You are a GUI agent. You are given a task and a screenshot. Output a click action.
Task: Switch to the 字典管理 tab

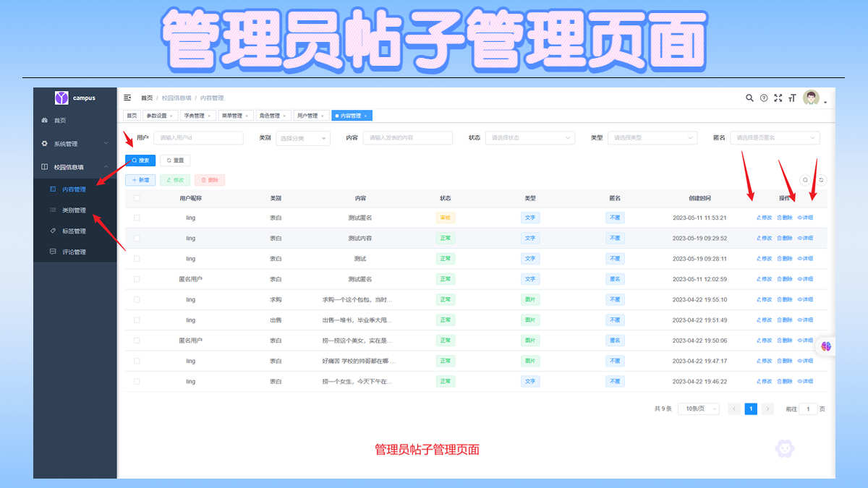click(x=197, y=116)
